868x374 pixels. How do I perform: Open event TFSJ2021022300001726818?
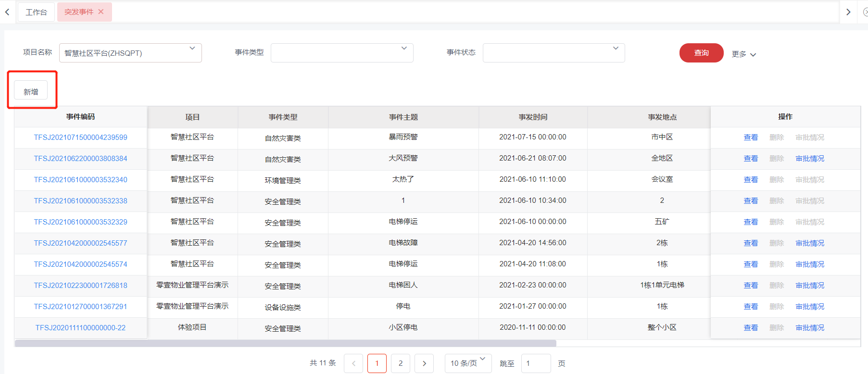(80, 286)
